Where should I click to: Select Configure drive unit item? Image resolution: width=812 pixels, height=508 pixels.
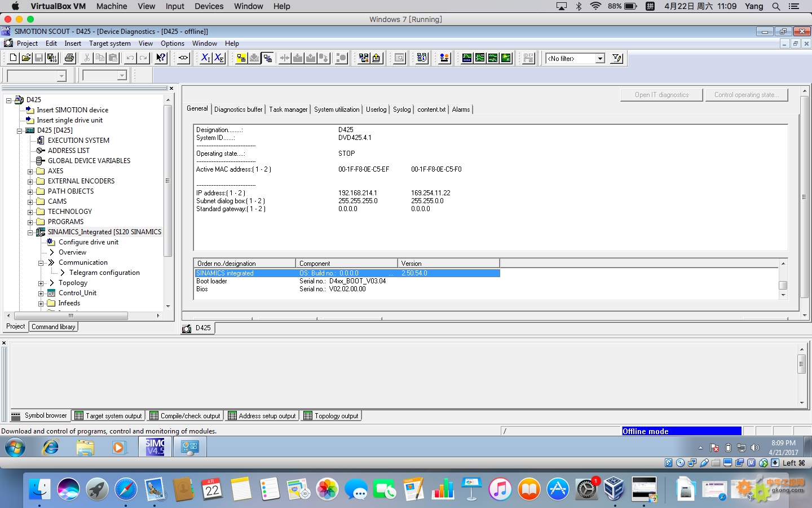pos(89,242)
